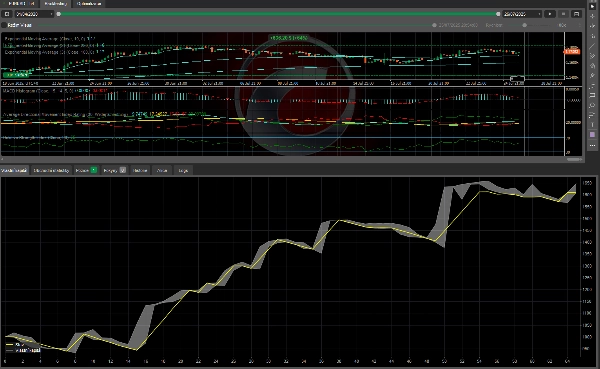This screenshot has width=600, height=369.
Task: Toggle the Visual mode checkbox
Action: [4, 25]
